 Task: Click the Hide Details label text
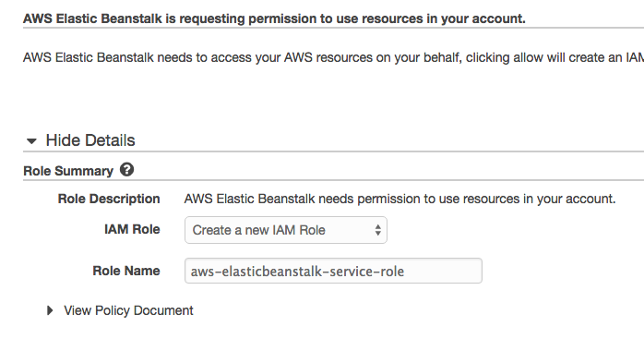pyautogui.click(x=90, y=140)
